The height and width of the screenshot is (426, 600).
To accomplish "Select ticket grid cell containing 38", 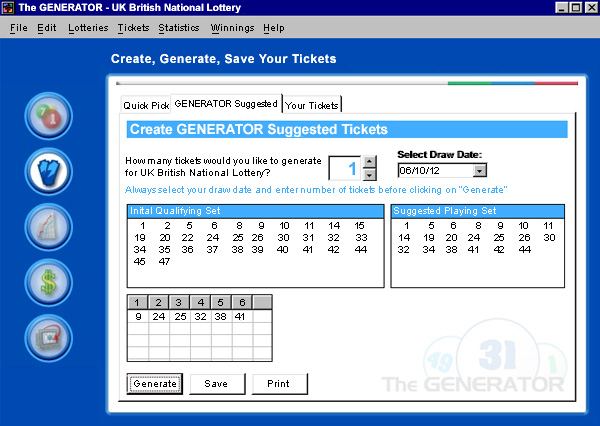I will click(x=220, y=317).
